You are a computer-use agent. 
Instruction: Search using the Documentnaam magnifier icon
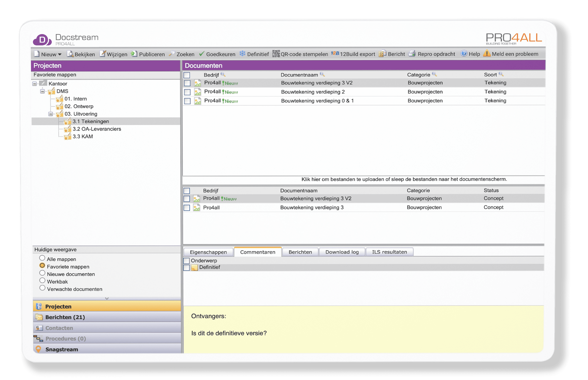click(322, 74)
